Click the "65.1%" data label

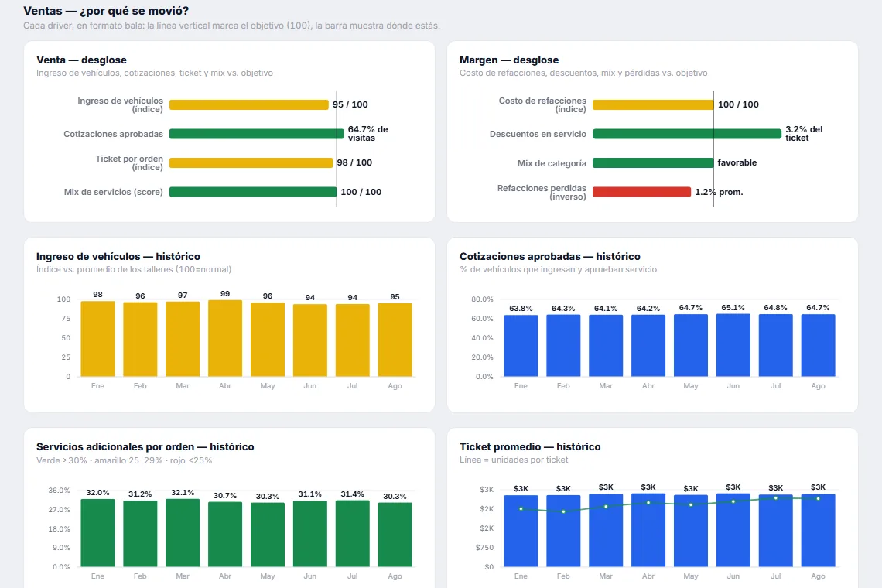point(733,308)
